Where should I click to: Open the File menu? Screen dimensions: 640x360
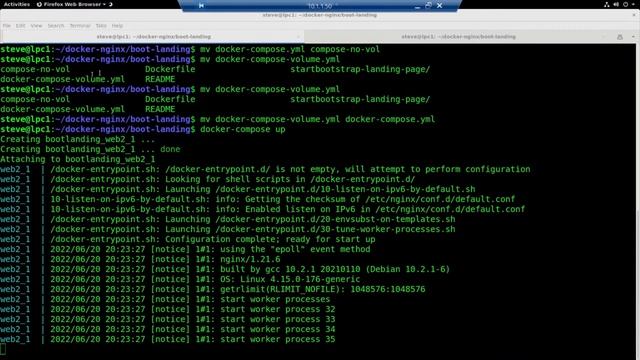[x=7, y=26]
